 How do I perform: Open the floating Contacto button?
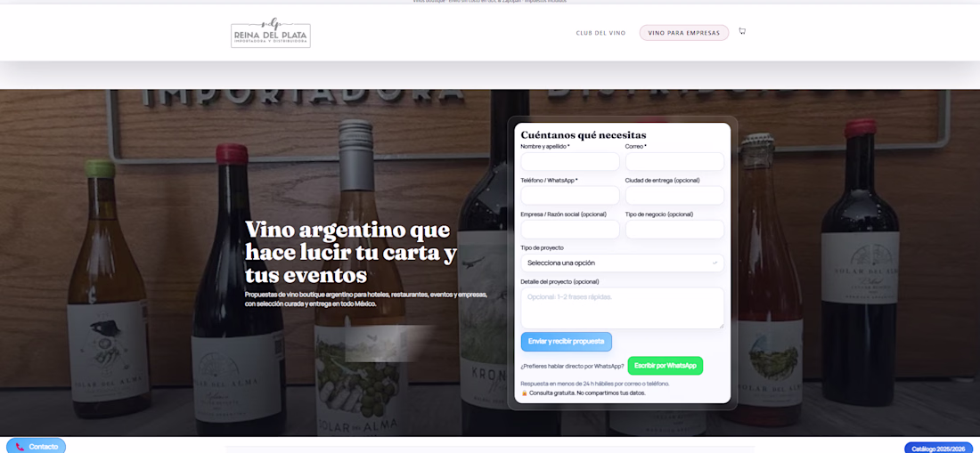pos(37,446)
